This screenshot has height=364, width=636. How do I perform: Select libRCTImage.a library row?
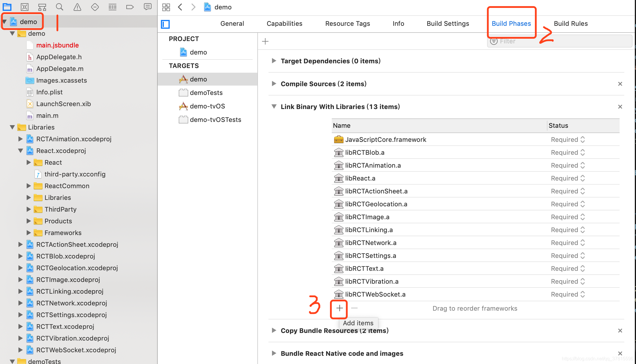point(475,217)
